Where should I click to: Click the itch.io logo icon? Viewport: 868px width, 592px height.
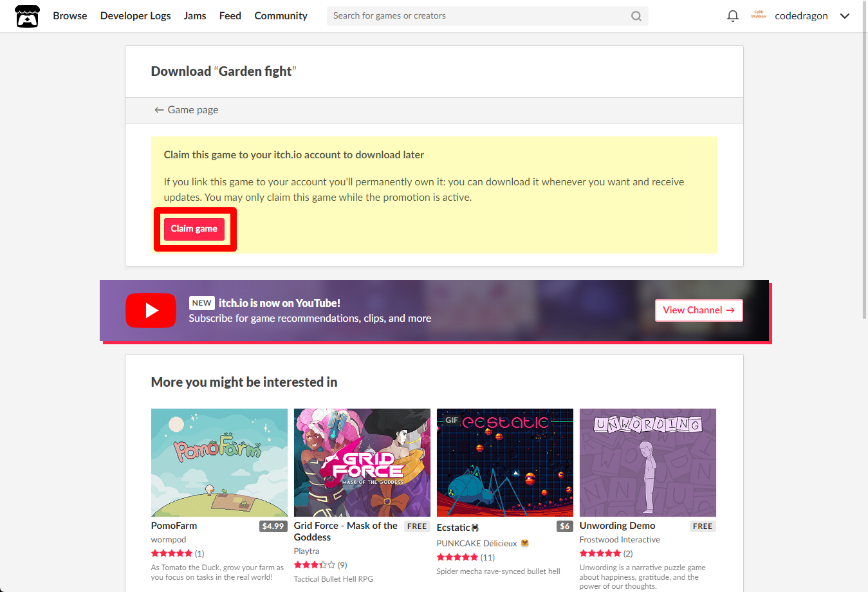[27, 16]
